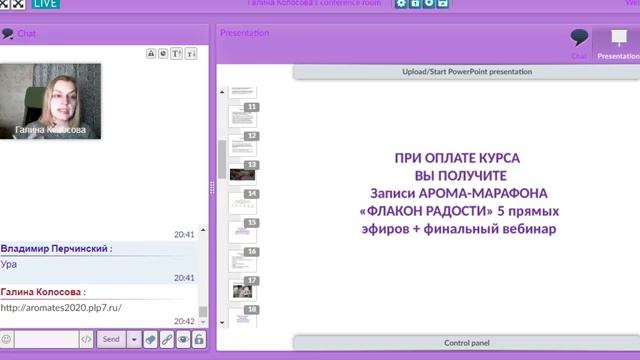This screenshot has height=360, width=640.
Task: Toggle chat visibility eye icon
Action: (183, 339)
